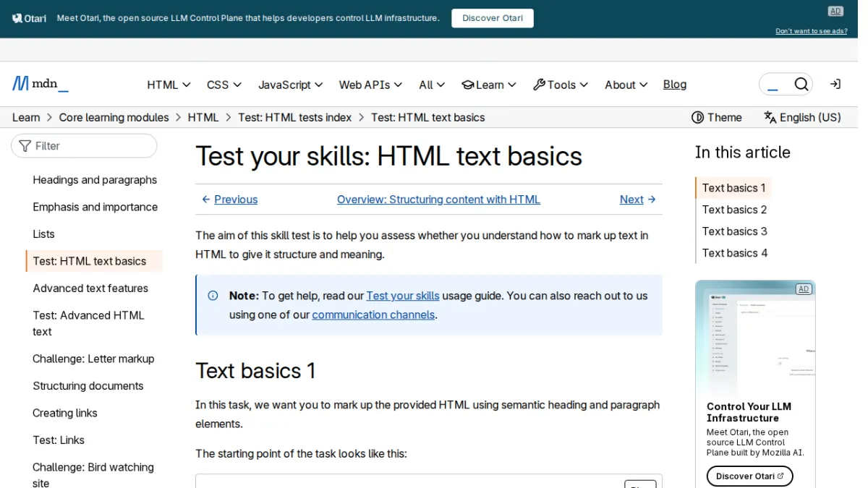Expand the JavaScript navigation menu
Image resolution: width=868 pixels, height=488 pixels.
coord(291,85)
